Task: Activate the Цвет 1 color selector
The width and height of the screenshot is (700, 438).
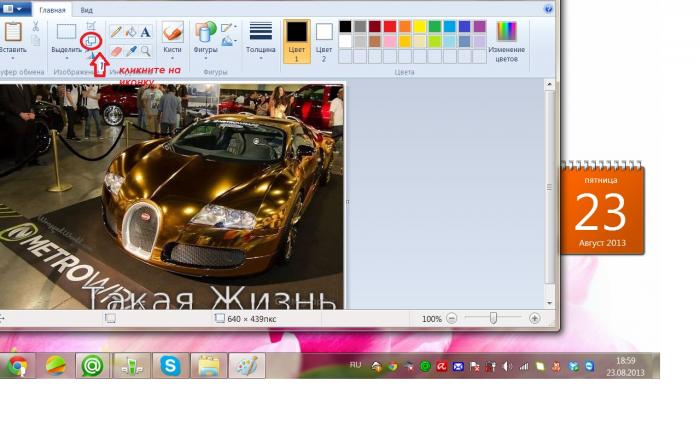Action: (x=297, y=40)
